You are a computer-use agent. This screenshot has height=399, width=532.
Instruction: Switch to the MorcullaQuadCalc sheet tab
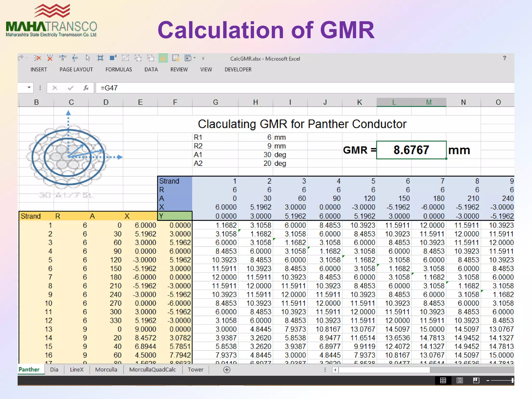click(152, 369)
